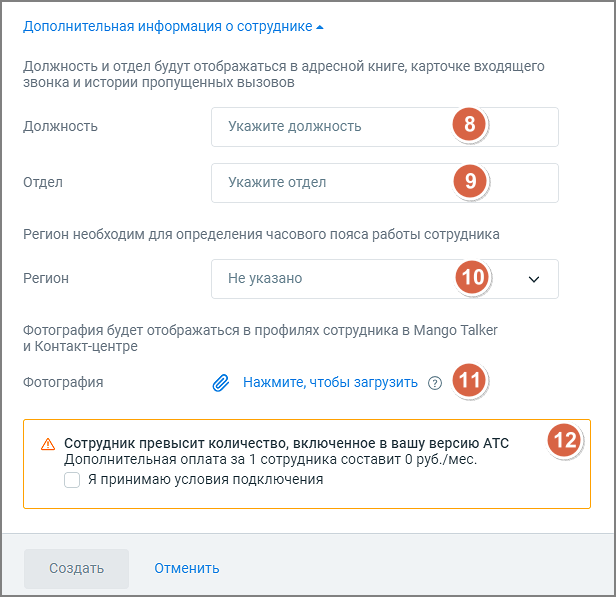Click the 'Фотография' field label
Viewport: 616px width, 597px height.
pos(63,382)
